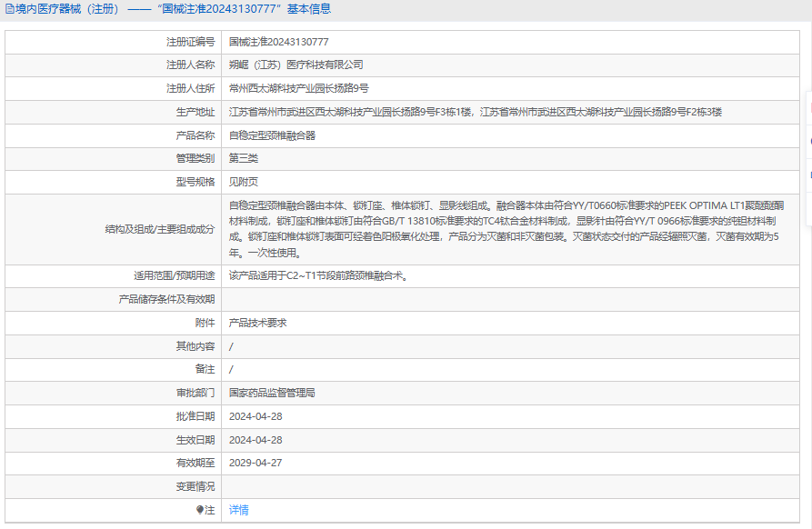
Task: Select attachment value 产品技术要求
Action: pos(258,323)
